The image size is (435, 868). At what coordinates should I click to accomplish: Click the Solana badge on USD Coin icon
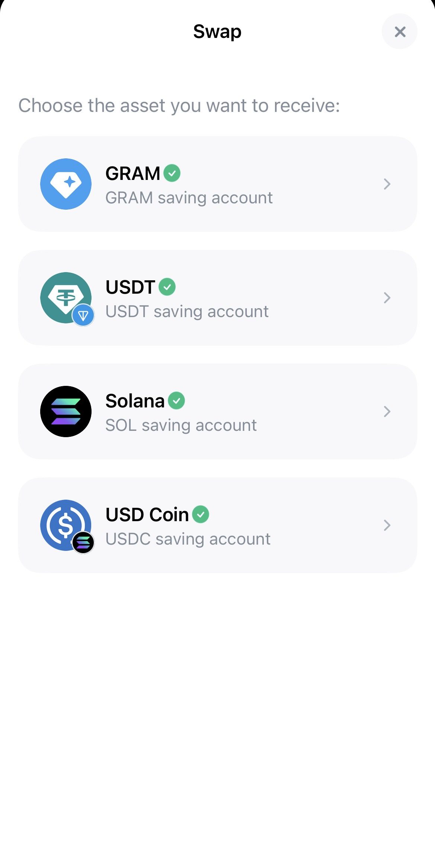[83, 543]
